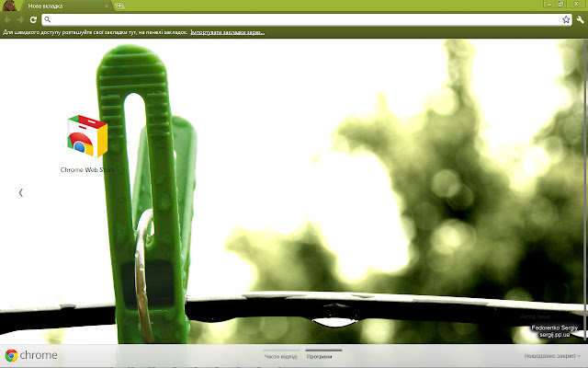
Task: Minimize the browser window
Action: 549,4
